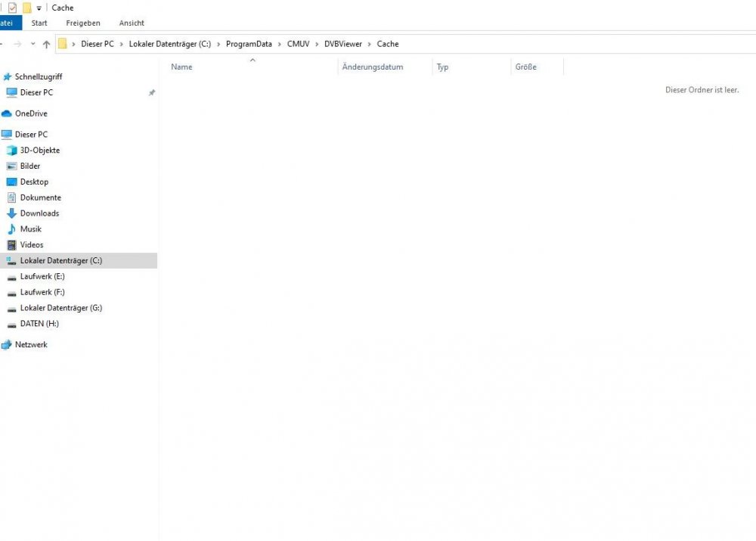Select Schnellzugriff in the navigation pane
Viewport: 756px width, 541px height.
pos(38,76)
